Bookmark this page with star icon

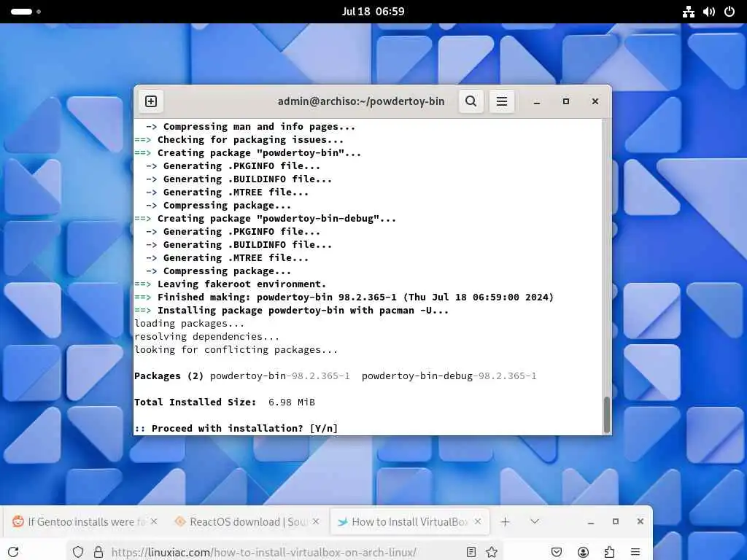click(492, 552)
